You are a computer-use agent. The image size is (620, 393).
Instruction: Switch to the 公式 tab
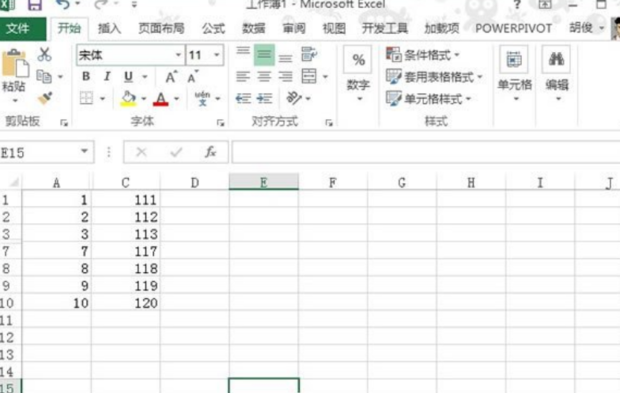[214, 28]
